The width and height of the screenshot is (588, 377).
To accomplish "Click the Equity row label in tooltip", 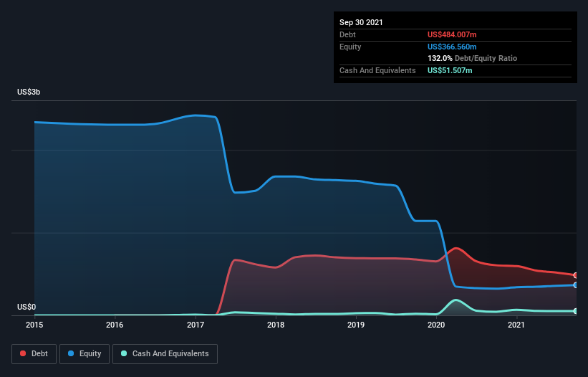I will (x=350, y=47).
